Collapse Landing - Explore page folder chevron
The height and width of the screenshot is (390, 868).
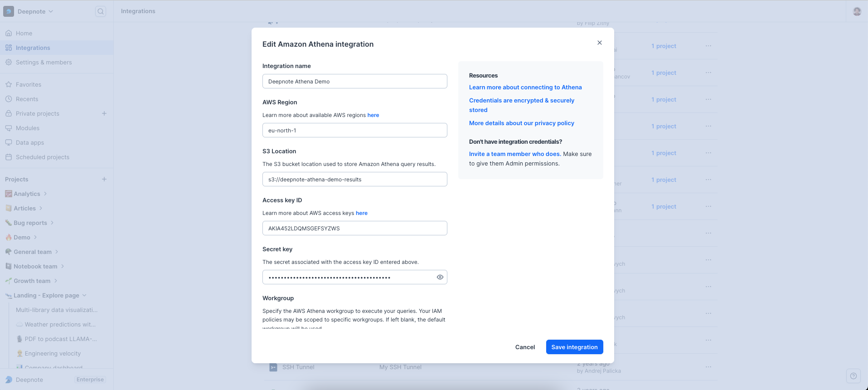coord(84,295)
